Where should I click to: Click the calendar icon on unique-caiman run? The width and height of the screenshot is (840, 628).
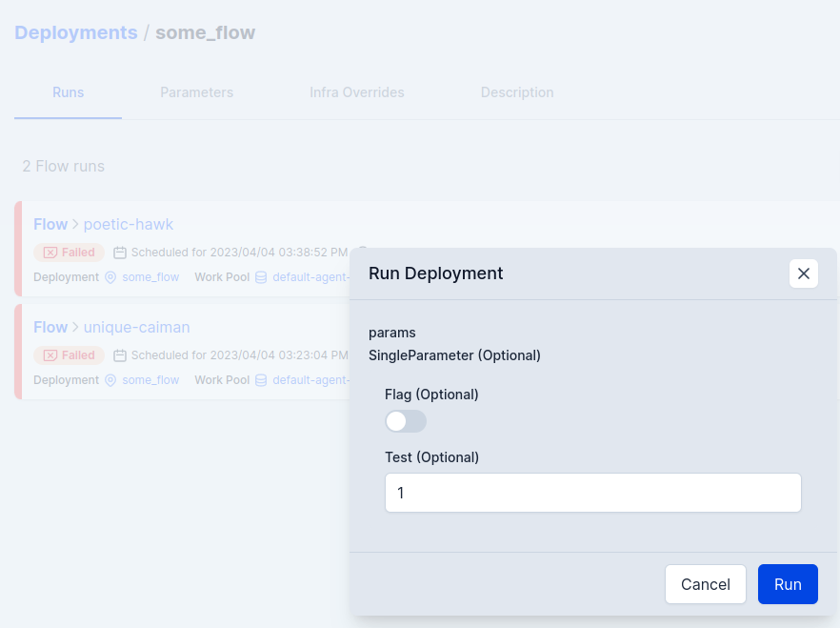pos(120,355)
